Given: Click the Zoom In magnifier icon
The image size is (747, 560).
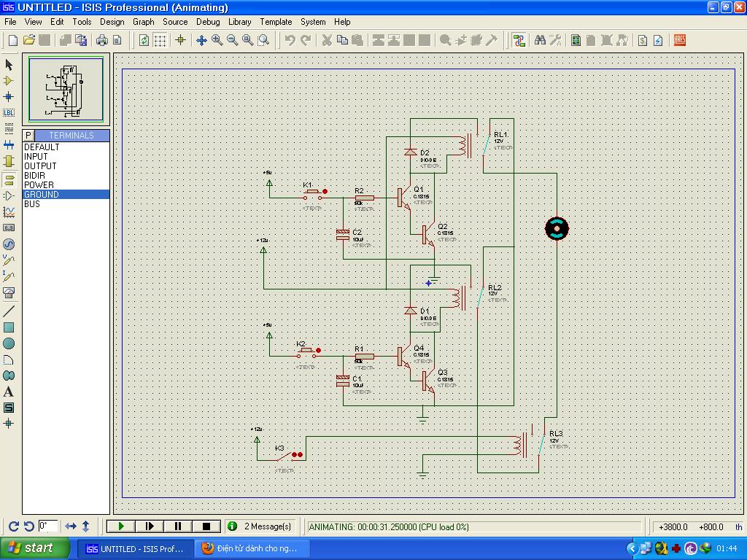Looking at the screenshot, I should click(217, 41).
